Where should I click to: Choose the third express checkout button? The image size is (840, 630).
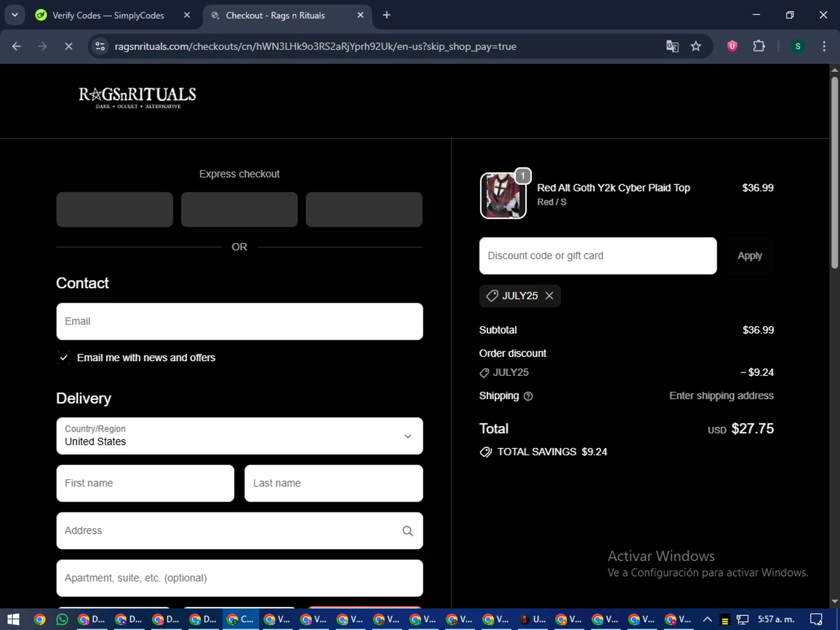coord(364,209)
